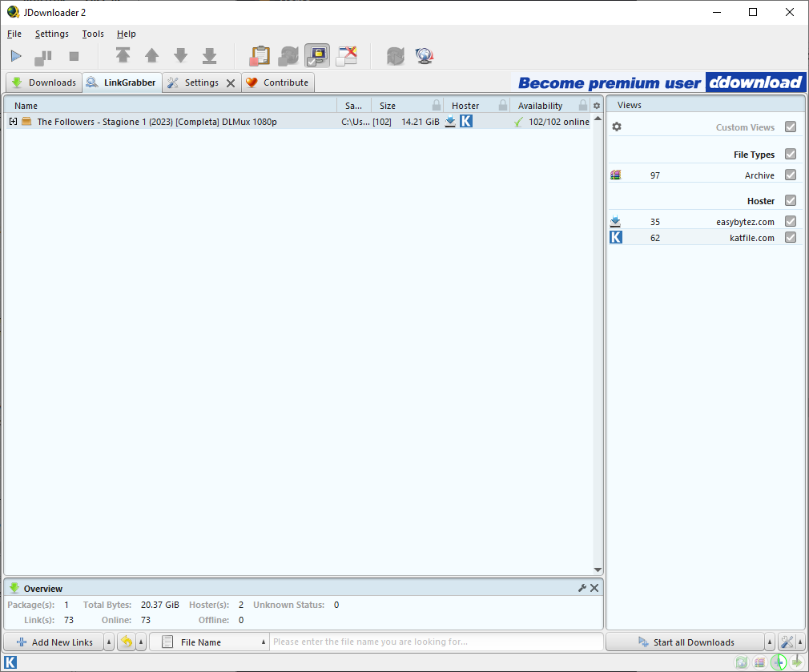Open the File Name search type dropdown
Image resolution: width=809 pixels, height=672 pixels.
[x=210, y=642]
